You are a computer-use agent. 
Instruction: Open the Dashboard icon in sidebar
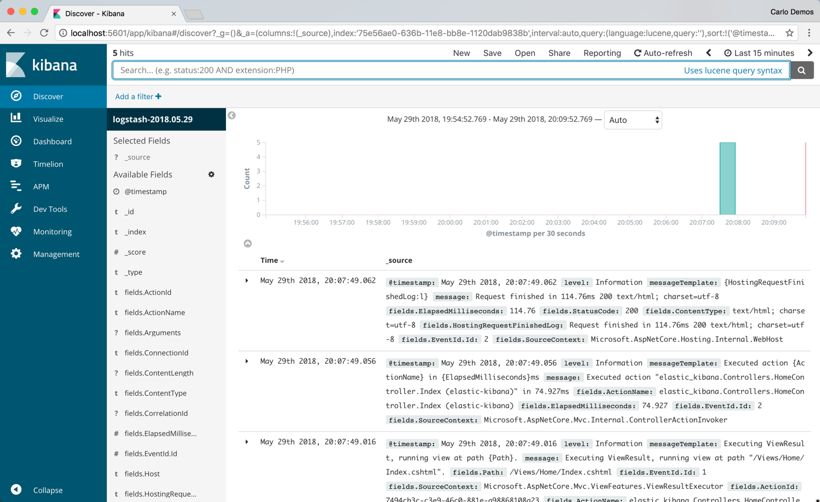pyautogui.click(x=16, y=141)
